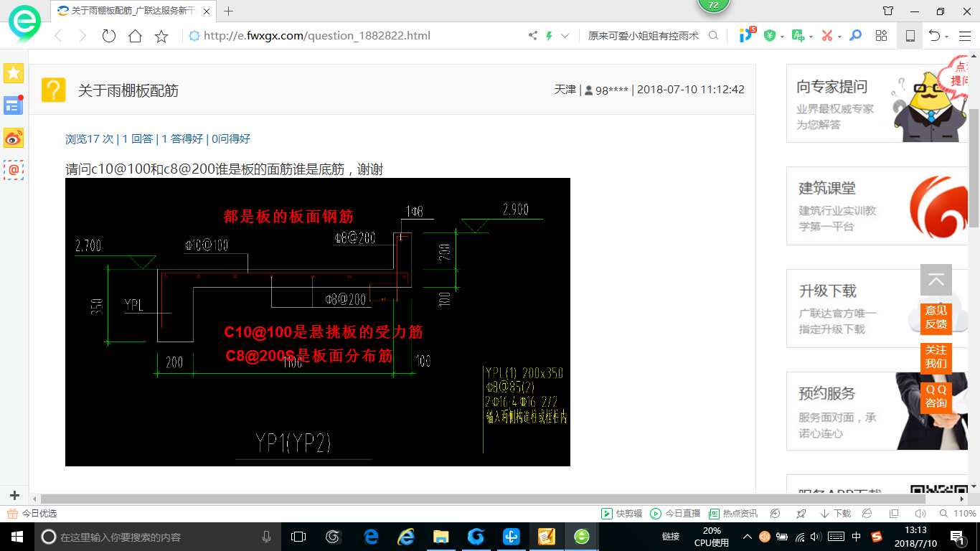Viewport: 980px width, 551px height.
Task: Add sidebar app with plus button
Action: coord(14,495)
